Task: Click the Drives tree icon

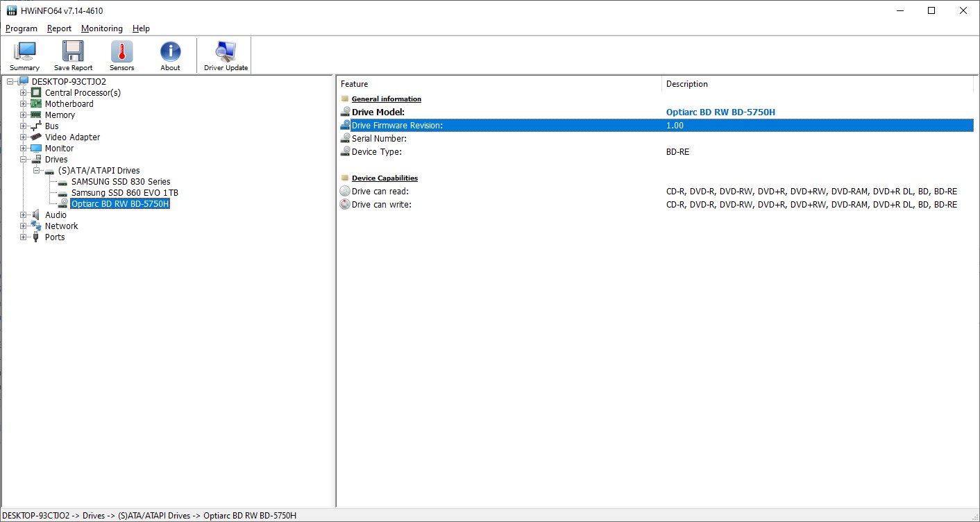Action: (x=36, y=159)
